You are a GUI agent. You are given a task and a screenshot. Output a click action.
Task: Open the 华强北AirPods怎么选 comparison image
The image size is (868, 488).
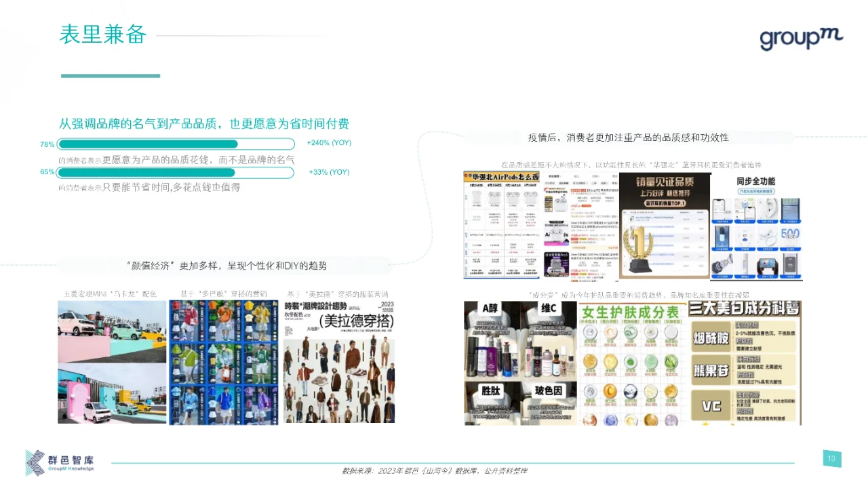[502, 225]
